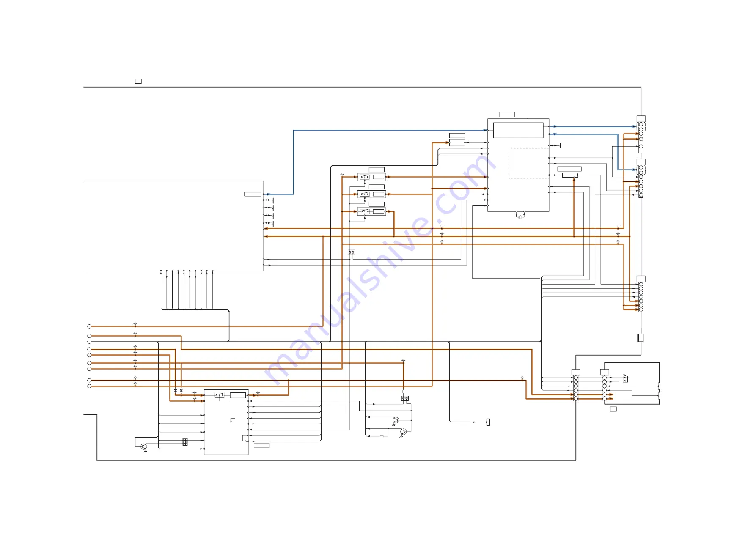
Task: Click the crystal oscillator symbol under the large IC
Action: coord(520,216)
